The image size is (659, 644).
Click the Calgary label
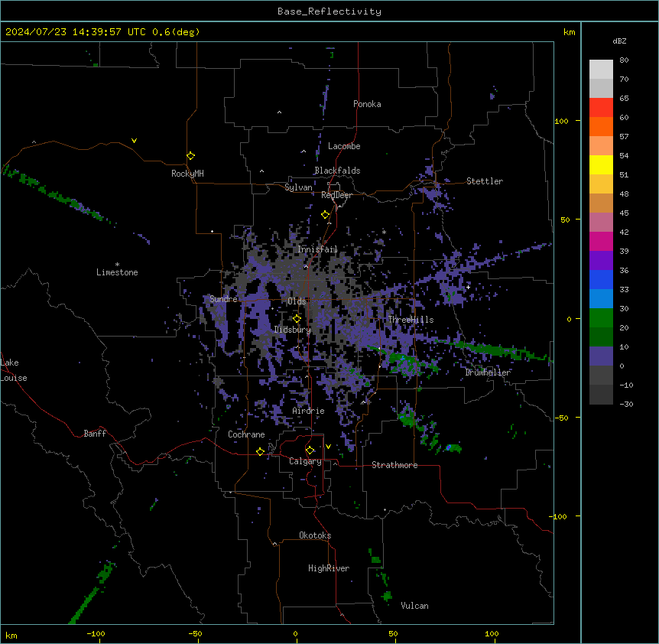[305, 461]
